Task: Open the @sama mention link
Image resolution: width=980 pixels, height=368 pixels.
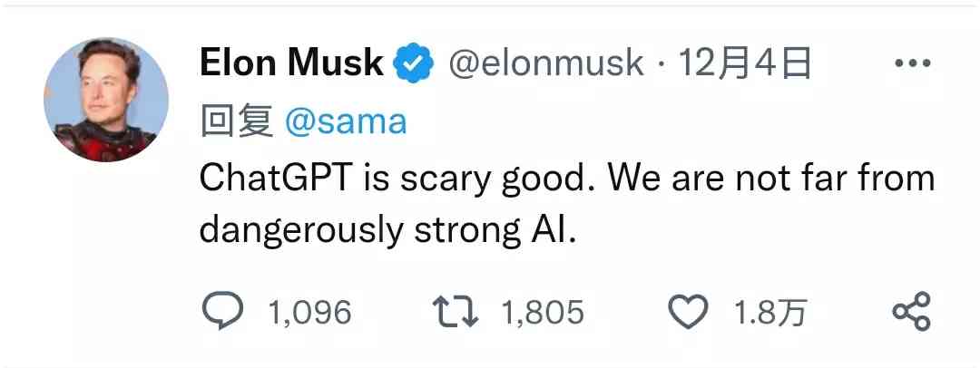Action: 346,121
